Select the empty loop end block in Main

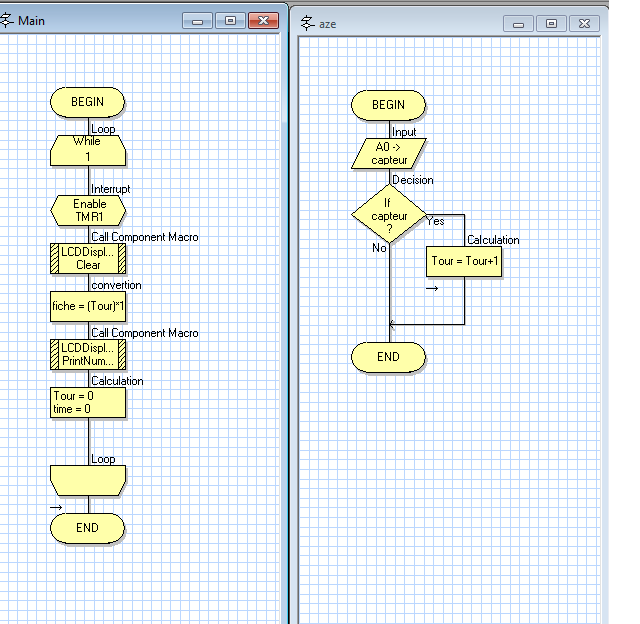[x=88, y=481]
